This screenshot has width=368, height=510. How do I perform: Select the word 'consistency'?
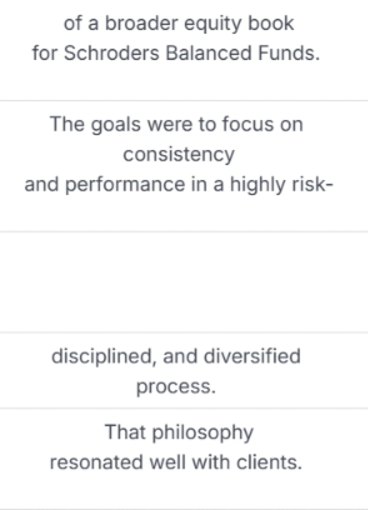[179, 155]
